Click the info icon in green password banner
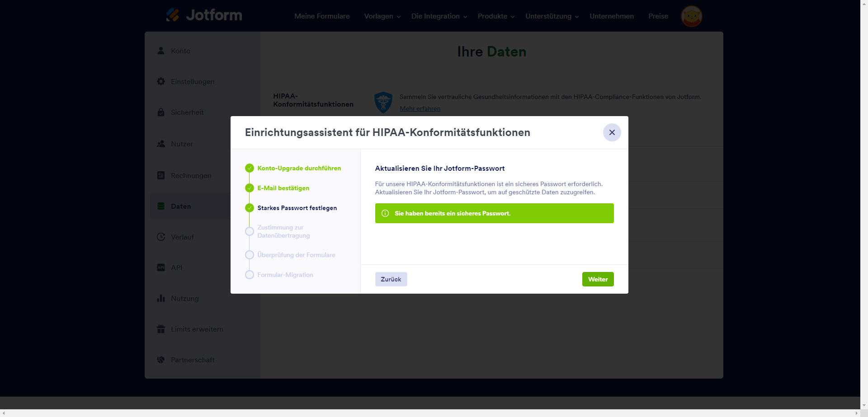868x417 pixels. click(x=385, y=213)
